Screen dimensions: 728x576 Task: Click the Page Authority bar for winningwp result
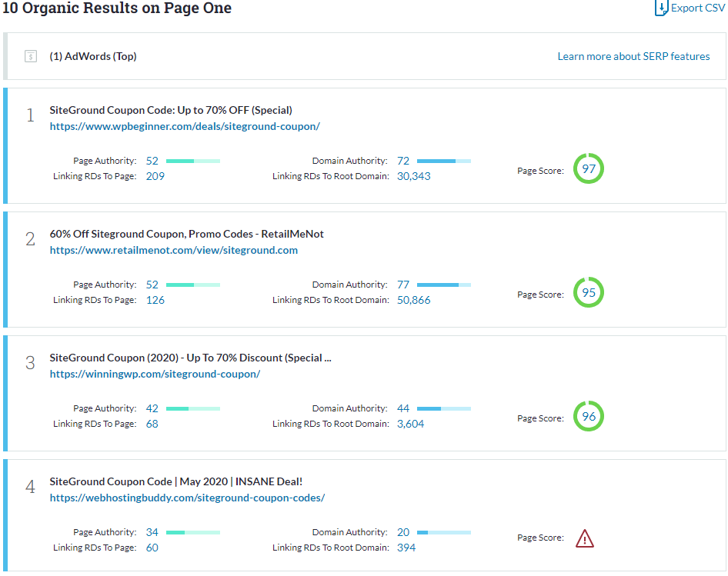pos(193,409)
